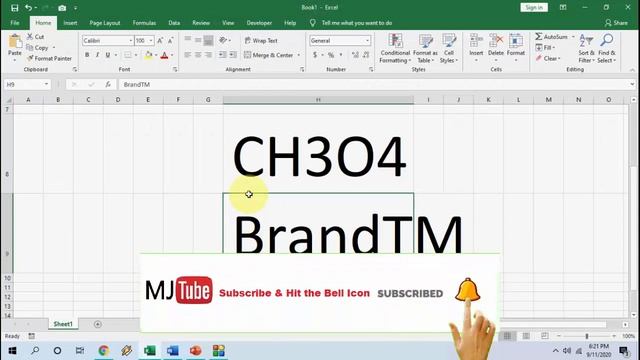Open the File tab
This screenshot has width=640, height=360.
pos(15,23)
